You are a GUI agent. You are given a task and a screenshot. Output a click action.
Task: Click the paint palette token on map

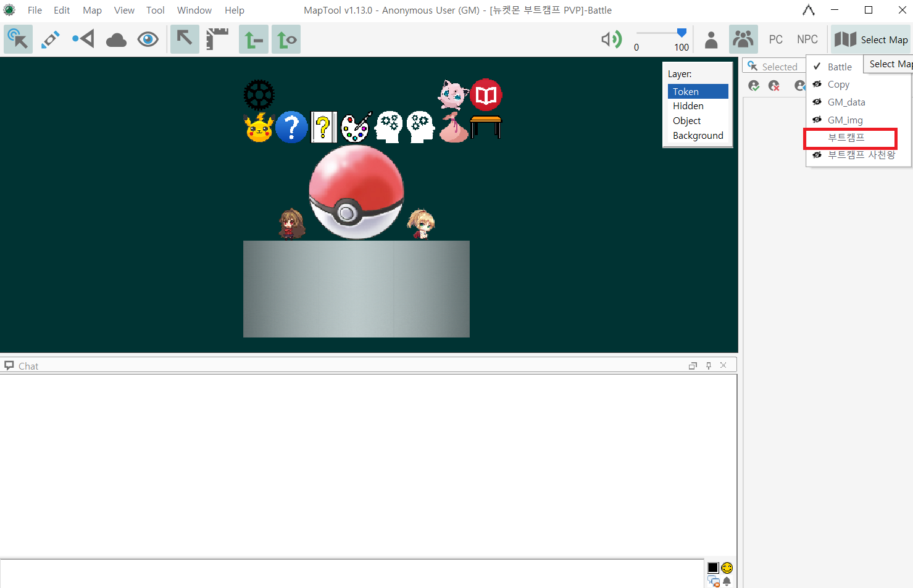click(x=356, y=127)
